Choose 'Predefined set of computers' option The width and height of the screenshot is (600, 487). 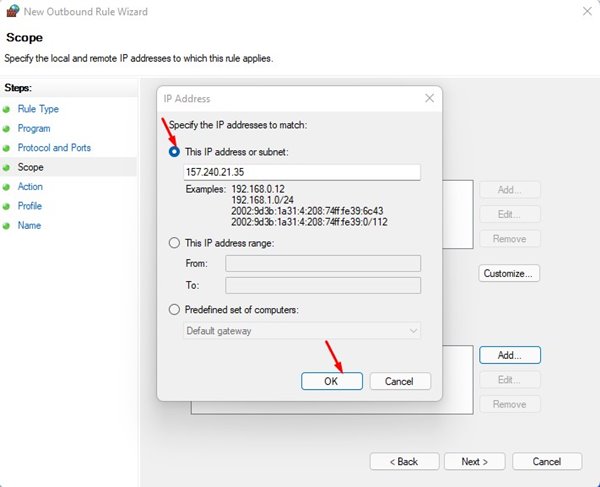175,309
